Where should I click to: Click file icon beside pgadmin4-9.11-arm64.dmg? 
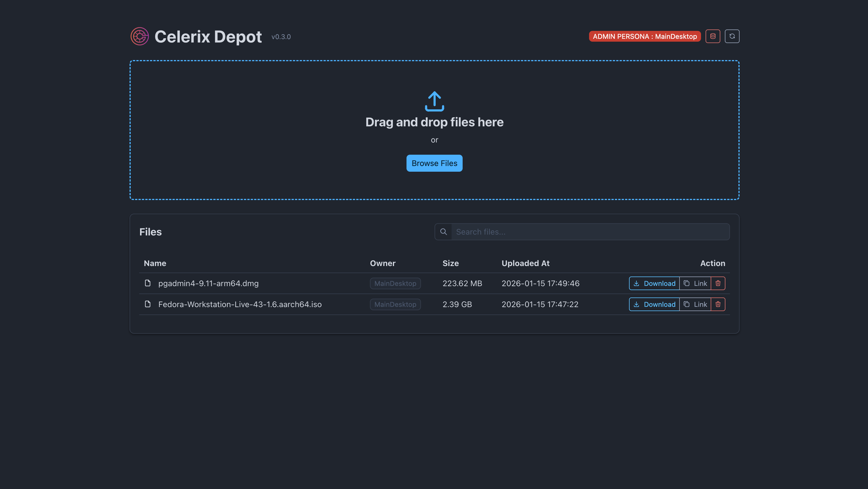coord(148,283)
